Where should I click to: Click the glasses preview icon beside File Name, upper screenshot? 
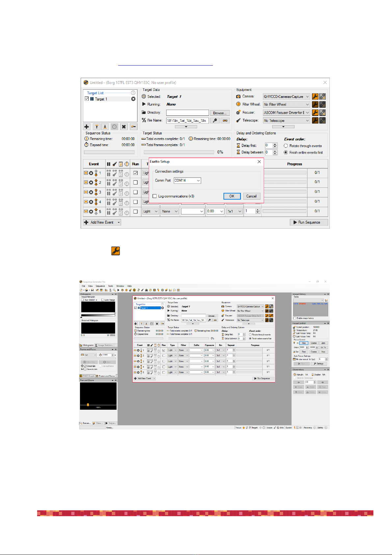click(225, 121)
